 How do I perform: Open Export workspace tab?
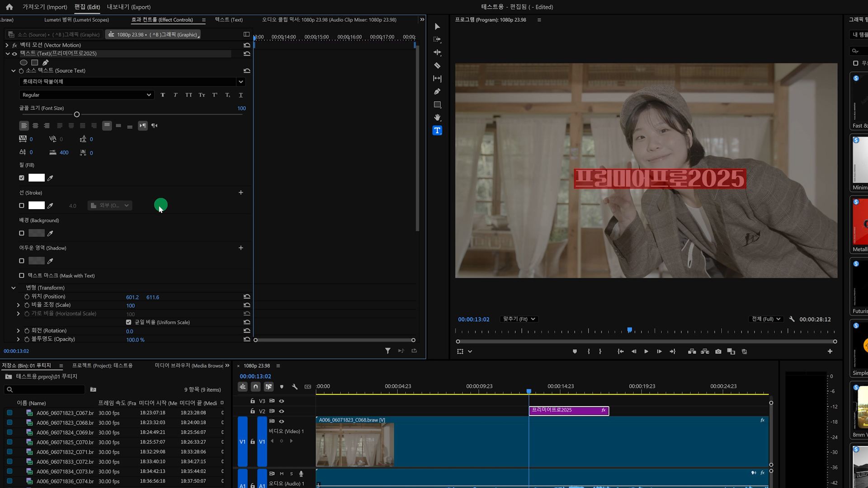click(129, 7)
